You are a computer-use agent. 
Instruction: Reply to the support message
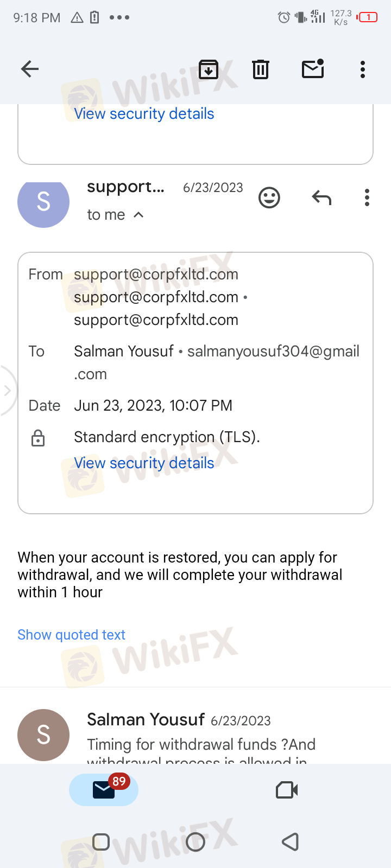click(x=321, y=197)
